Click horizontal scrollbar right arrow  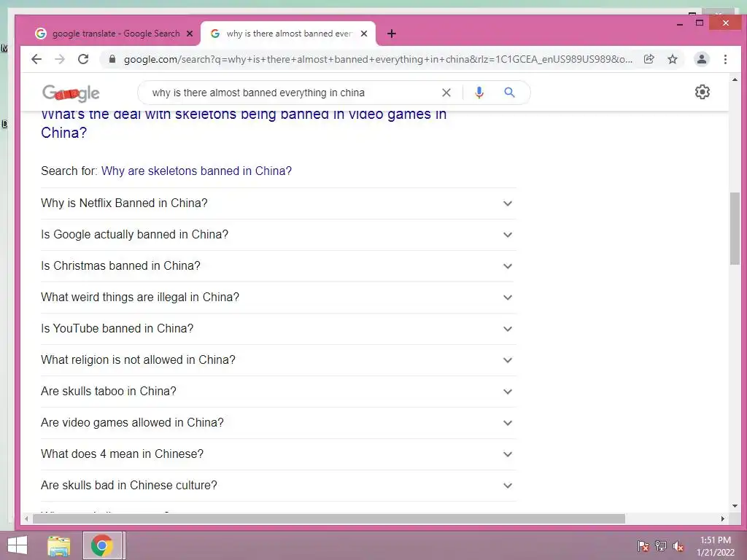(723, 518)
